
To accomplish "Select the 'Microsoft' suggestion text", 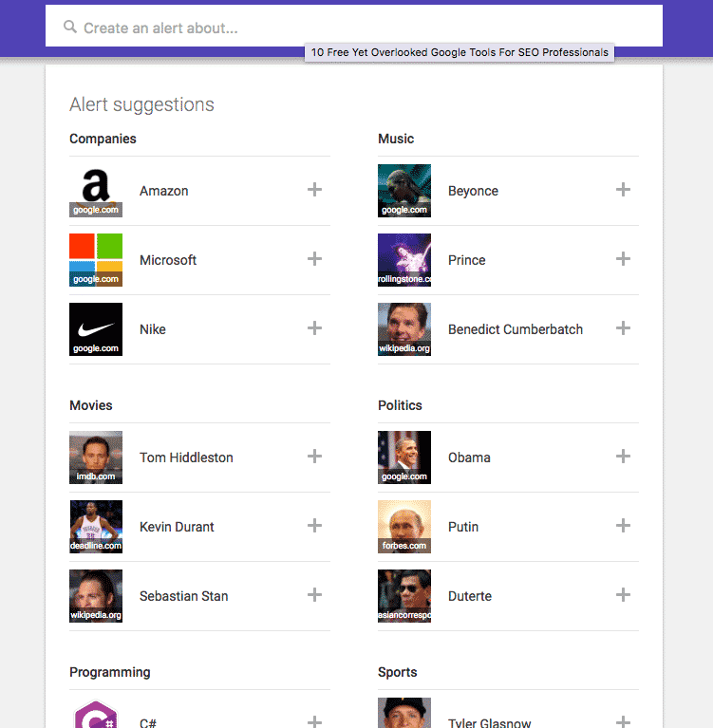I will 168,260.
